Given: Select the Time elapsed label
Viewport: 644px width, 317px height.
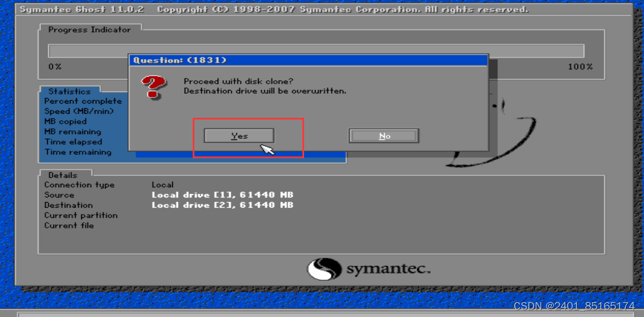Looking at the screenshot, I should [73, 142].
